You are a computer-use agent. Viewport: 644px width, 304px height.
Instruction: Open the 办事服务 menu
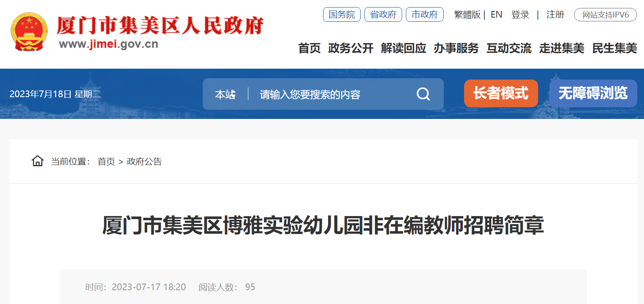point(456,48)
